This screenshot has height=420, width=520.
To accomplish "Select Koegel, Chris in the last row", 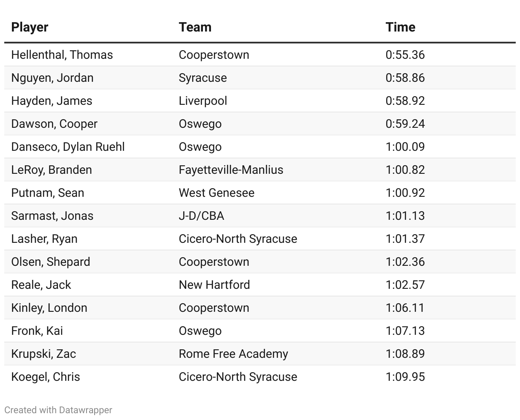I will (46, 377).
